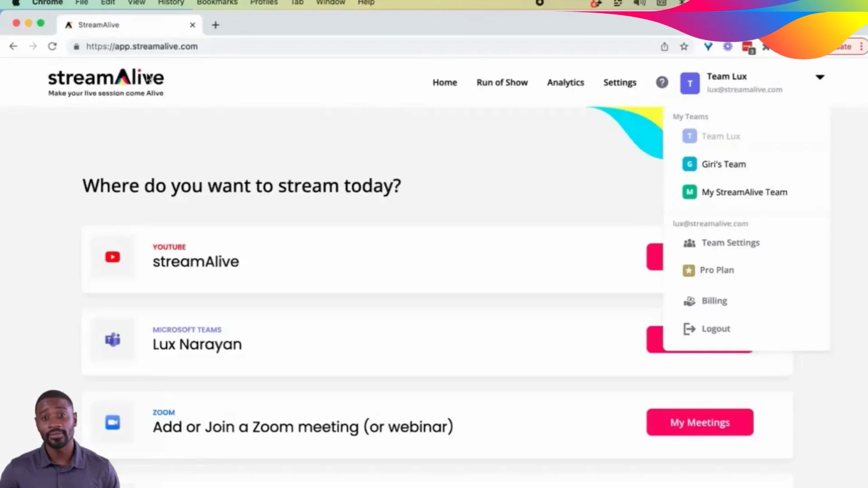868x488 pixels.
Task: Click the Microsoft Teams icon
Action: point(112,340)
